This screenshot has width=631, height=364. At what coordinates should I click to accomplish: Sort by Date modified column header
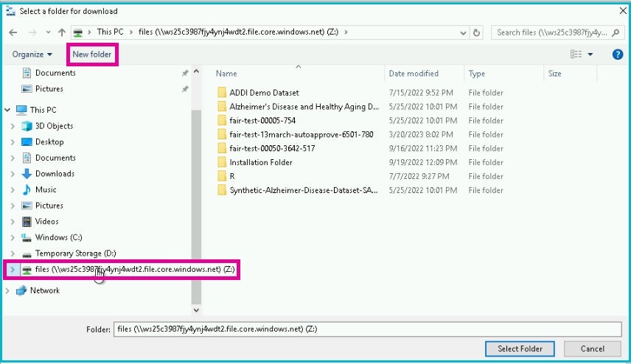pos(414,74)
